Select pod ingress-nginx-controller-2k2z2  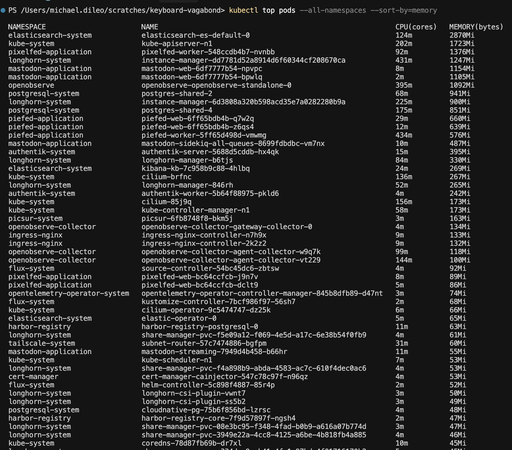pyautogui.click(x=204, y=243)
